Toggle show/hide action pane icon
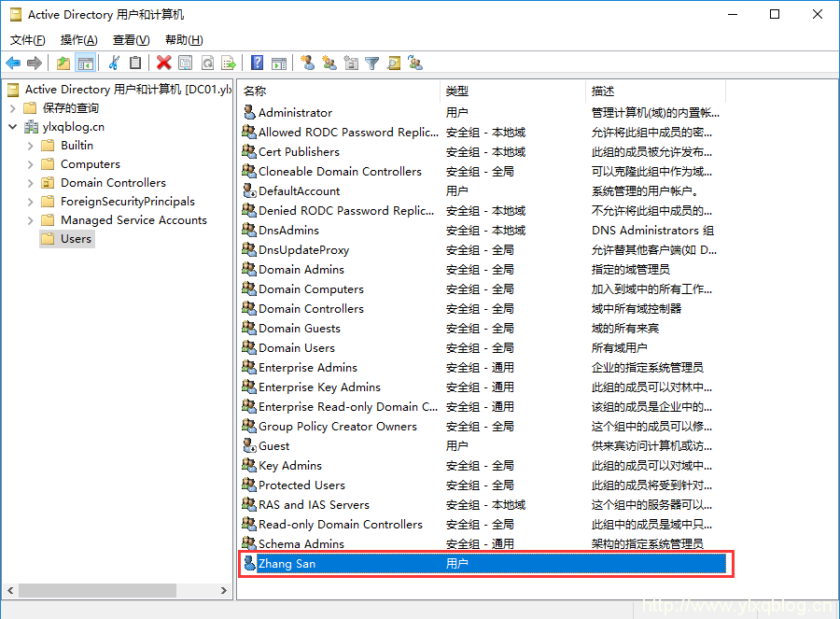Screen dimensions: 840x619 279,63
